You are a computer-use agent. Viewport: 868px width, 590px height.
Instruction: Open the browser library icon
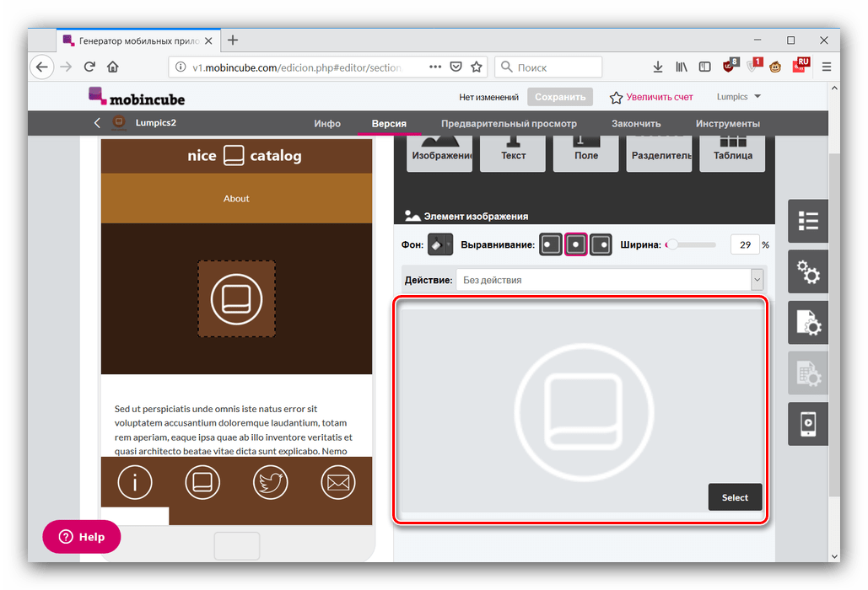[682, 67]
